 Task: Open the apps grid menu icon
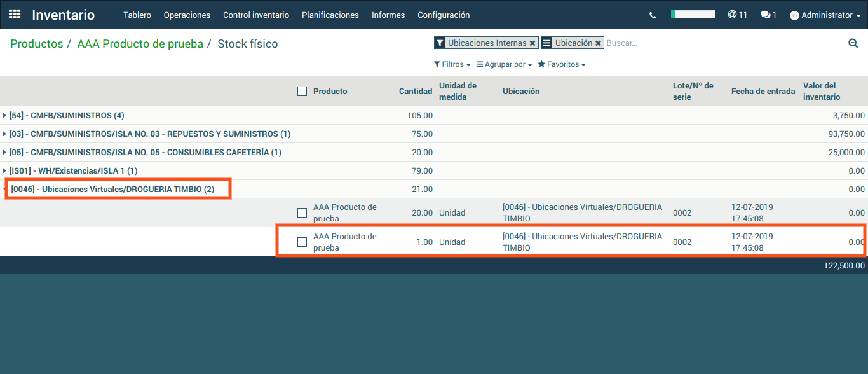(x=15, y=15)
